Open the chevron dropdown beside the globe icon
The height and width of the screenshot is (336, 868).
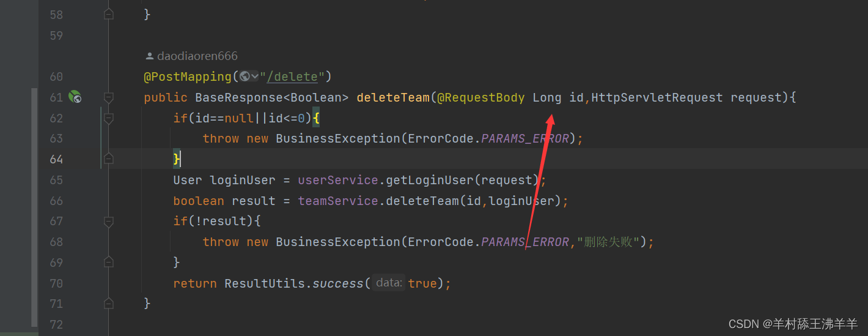click(x=255, y=77)
